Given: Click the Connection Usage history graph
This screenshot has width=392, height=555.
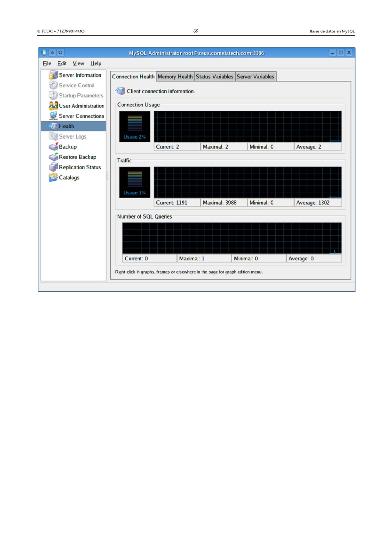Looking at the screenshot, I should pyautogui.click(x=248, y=126).
